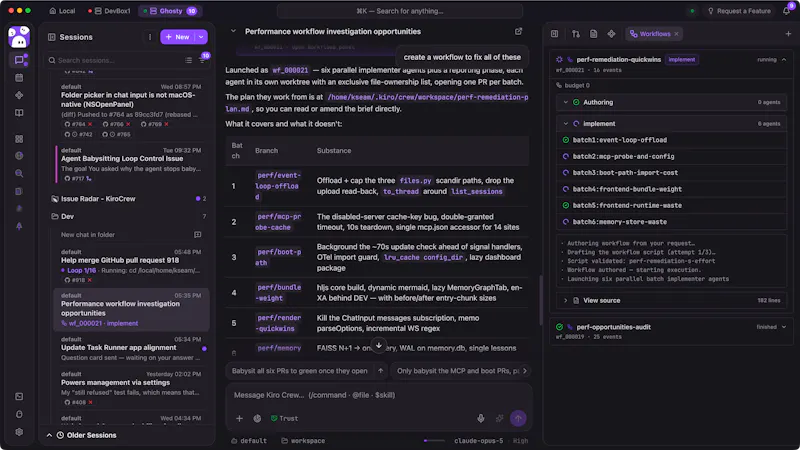Viewport: 800px width, 450px height.
Task: Click Request a Feature
Action: [x=739, y=11]
